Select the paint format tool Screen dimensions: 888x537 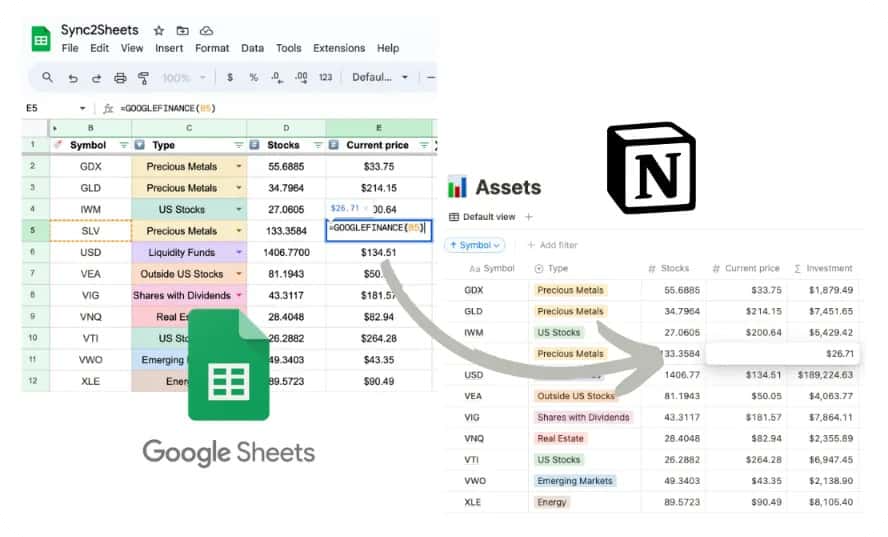[143, 78]
